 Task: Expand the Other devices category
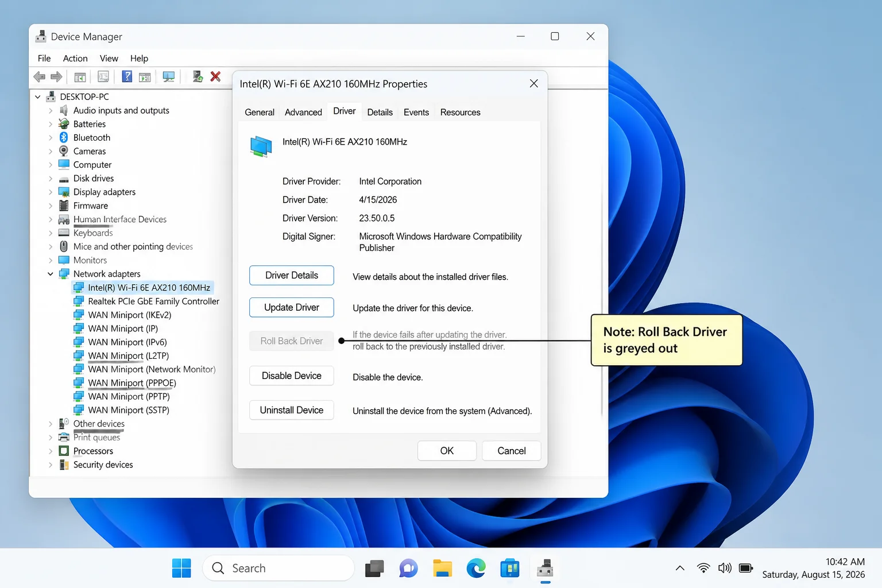[x=51, y=424]
